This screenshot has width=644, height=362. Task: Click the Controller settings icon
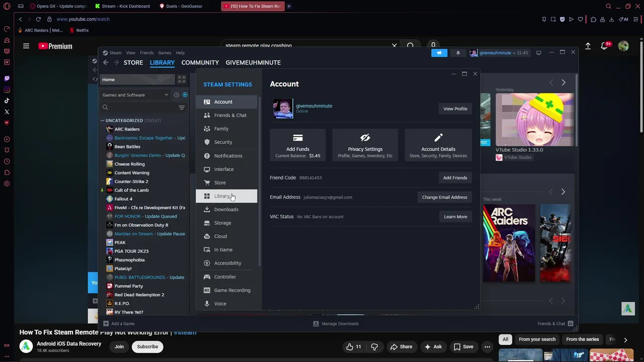click(x=207, y=277)
